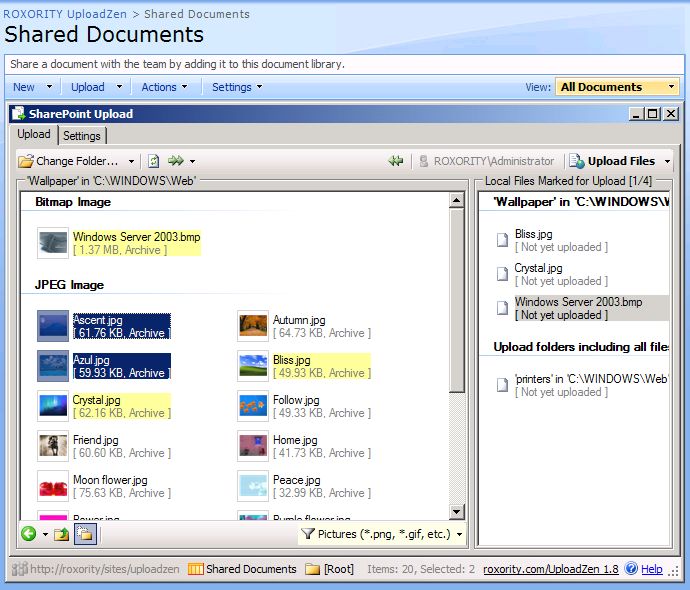Click the go up one folder icon
The width and height of the screenshot is (690, 590).
[x=62, y=535]
